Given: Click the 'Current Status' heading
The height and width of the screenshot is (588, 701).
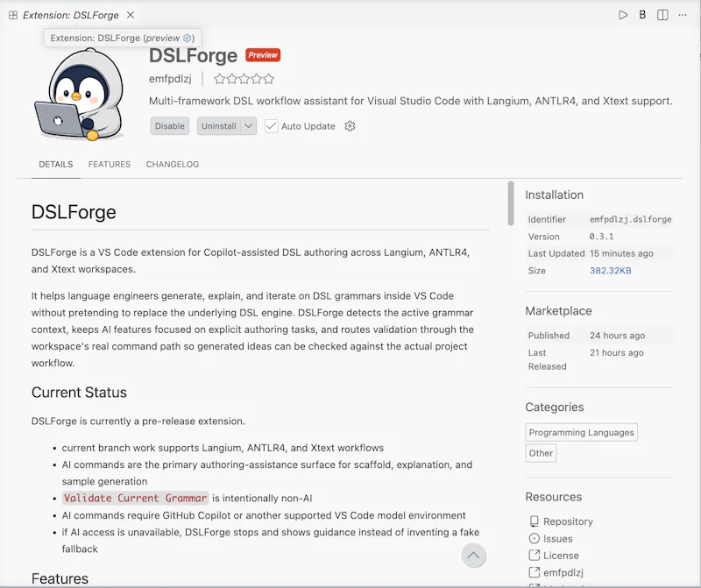Looking at the screenshot, I should [x=79, y=393].
